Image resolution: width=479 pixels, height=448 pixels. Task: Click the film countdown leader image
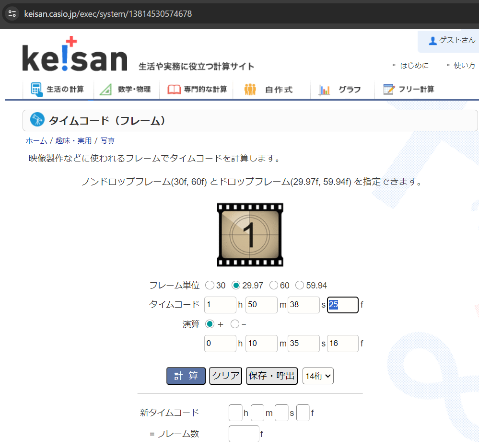point(250,235)
